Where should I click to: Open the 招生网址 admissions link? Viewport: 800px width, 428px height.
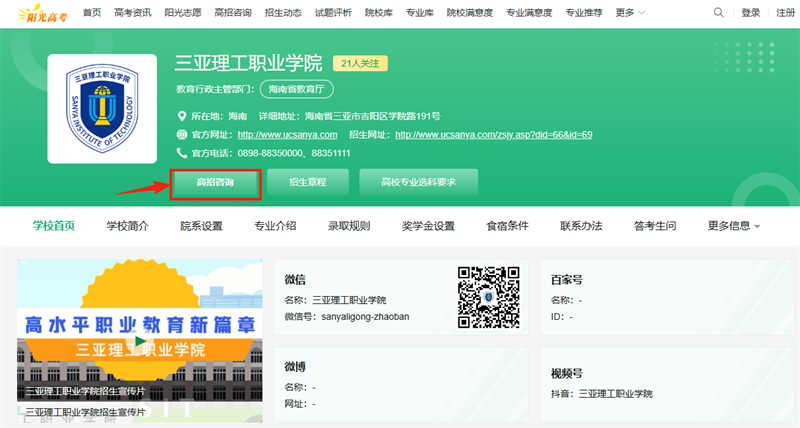click(x=493, y=135)
